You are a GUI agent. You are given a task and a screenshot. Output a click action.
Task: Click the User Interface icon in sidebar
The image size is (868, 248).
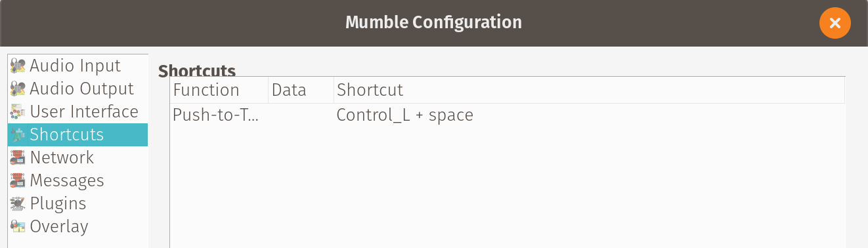pyautogui.click(x=18, y=112)
